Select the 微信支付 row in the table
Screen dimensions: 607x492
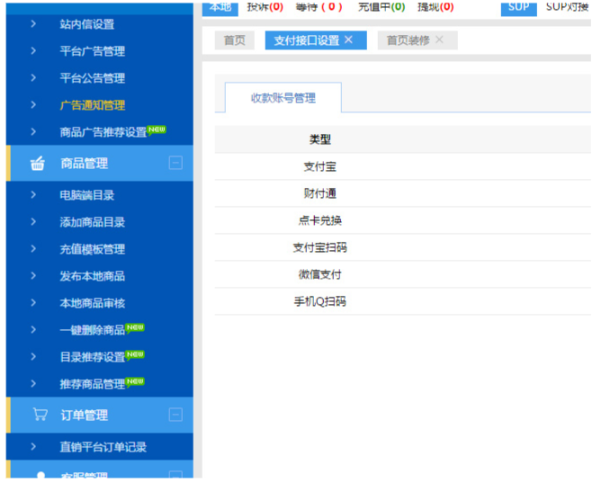tap(320, 274)
